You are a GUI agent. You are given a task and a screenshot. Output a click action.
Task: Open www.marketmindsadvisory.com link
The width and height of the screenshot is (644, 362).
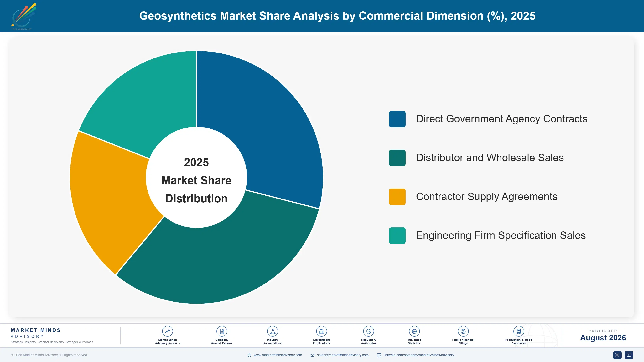click(x=278, y=355)
